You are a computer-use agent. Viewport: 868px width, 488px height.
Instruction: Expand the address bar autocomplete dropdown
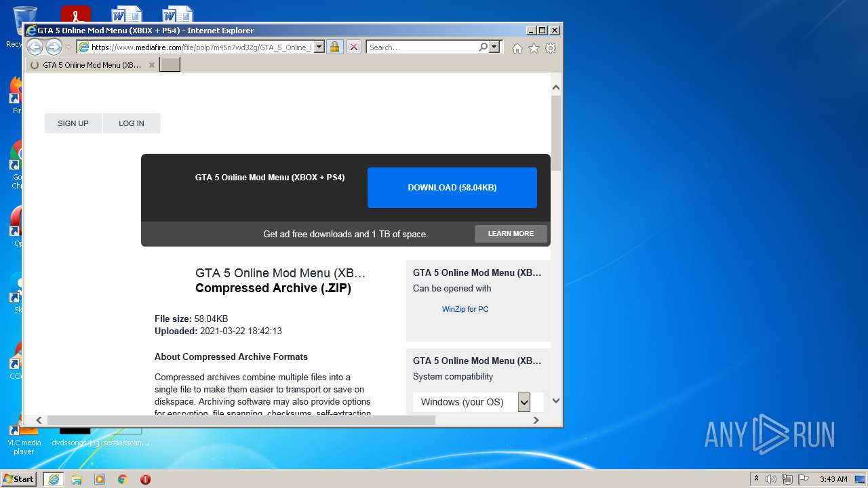click(x=319, y=47)
